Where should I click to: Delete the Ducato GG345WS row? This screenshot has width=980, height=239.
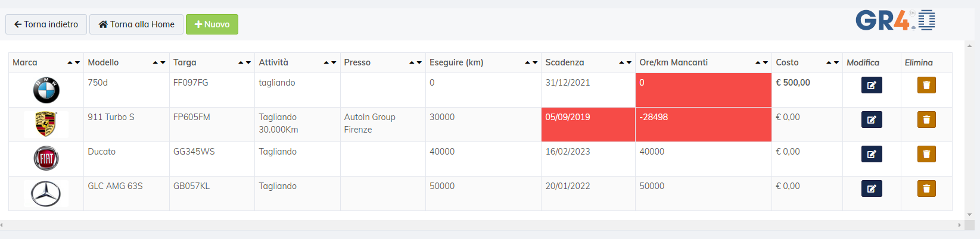click(x=926, y=154)
